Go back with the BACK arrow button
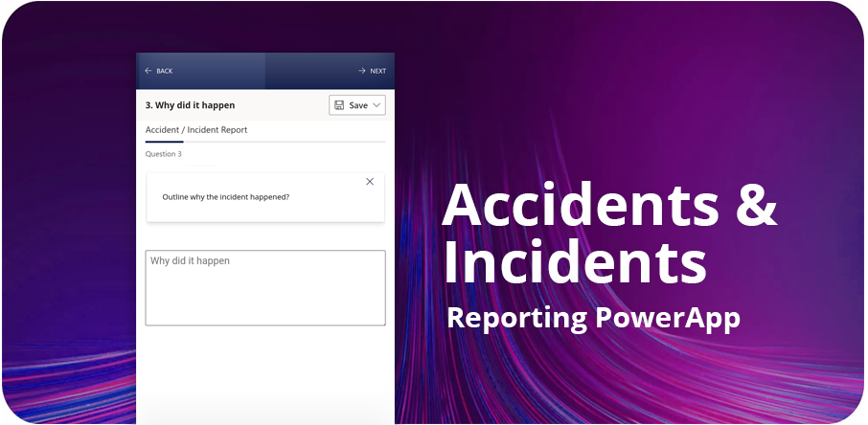 [x=158, y=71]
